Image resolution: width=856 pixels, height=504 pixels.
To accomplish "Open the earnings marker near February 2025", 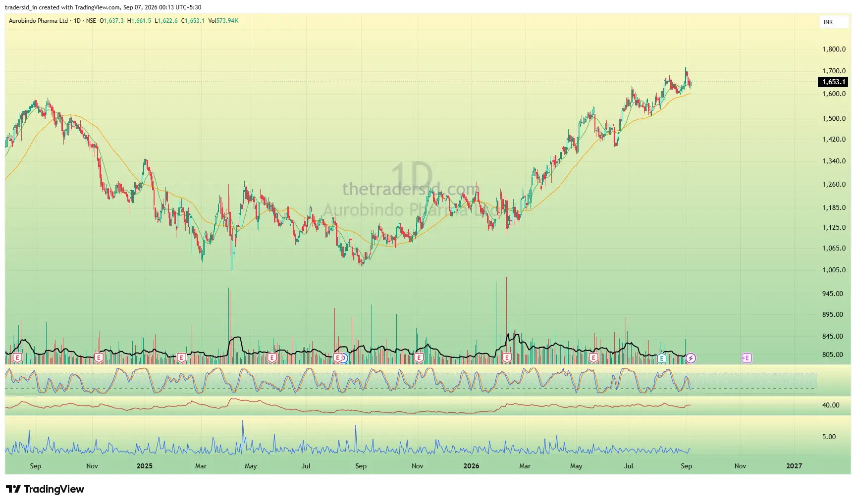I will click(x=181, y=357).
